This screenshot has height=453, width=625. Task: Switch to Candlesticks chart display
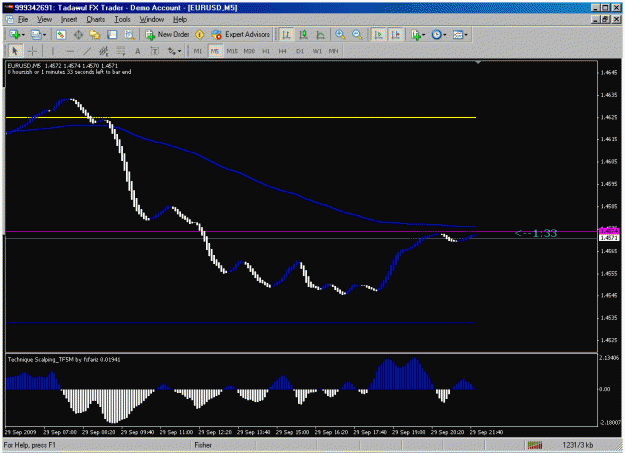pyautogui.click(x=303, y=35)
